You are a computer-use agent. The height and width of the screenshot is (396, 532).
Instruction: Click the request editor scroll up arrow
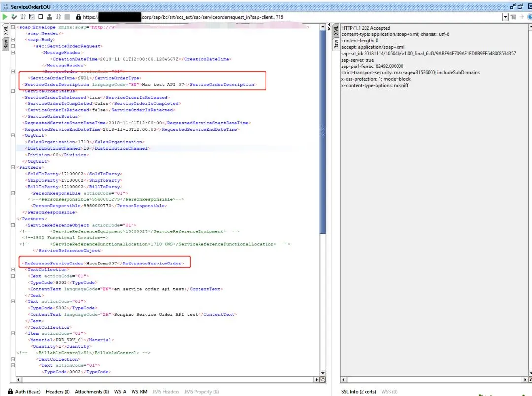pos(323,27)
